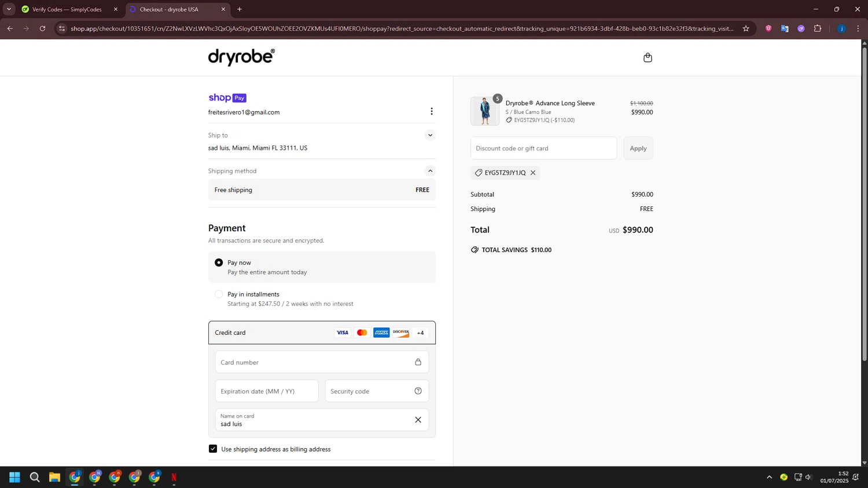Image resolution: width=868 pixels, height=488 pixels.
Task: Open the Windows Start menu
Action: 15,477
